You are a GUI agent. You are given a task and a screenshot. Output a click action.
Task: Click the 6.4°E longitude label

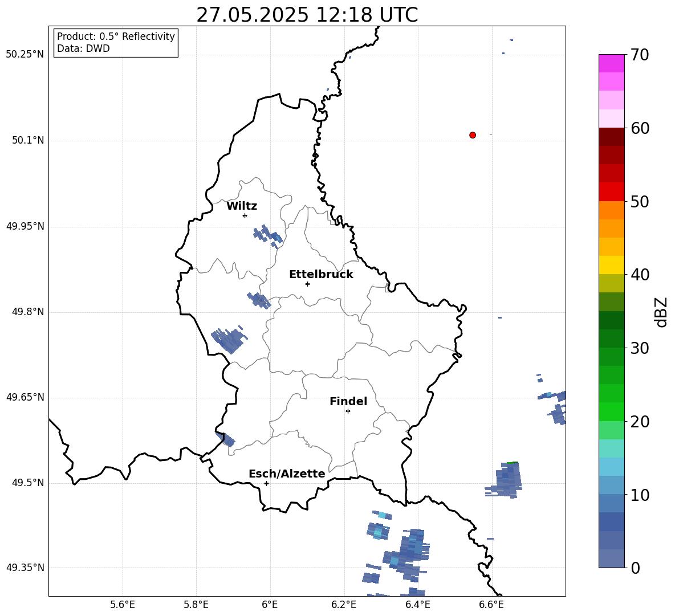(x=417, y=605)
